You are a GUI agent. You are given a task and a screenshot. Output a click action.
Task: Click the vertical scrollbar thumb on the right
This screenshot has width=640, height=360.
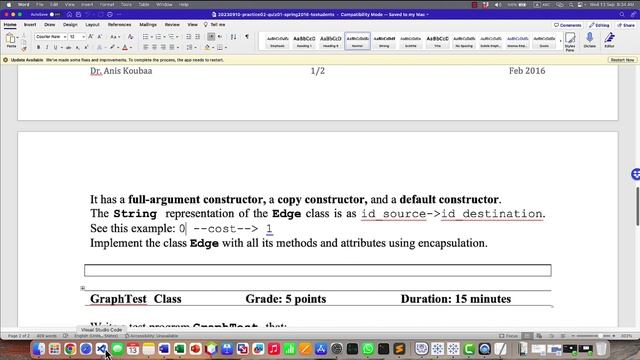tap(637, 206)
